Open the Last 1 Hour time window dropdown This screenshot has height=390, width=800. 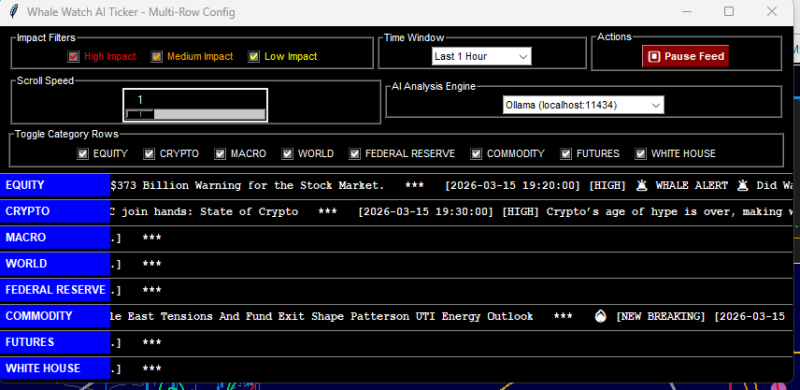coord(482,57)
